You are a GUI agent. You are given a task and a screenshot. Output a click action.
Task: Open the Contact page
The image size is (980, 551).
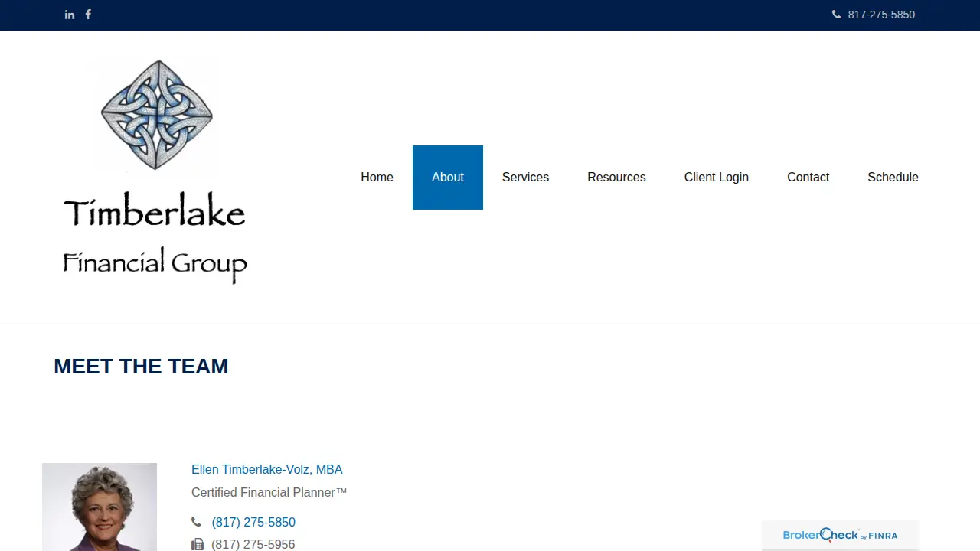[x=808, y=178]
